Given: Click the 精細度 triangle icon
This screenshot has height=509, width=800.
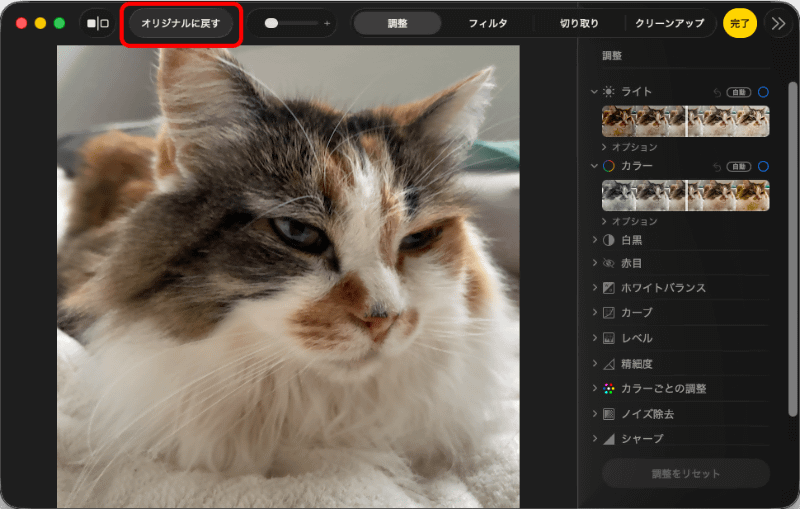Looking at the screenshot, I should click(x=609, y=364).
